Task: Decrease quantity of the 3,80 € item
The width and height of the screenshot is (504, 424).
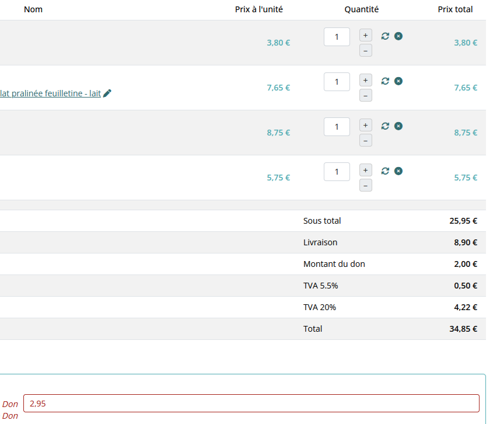Action: click(366, 51)
